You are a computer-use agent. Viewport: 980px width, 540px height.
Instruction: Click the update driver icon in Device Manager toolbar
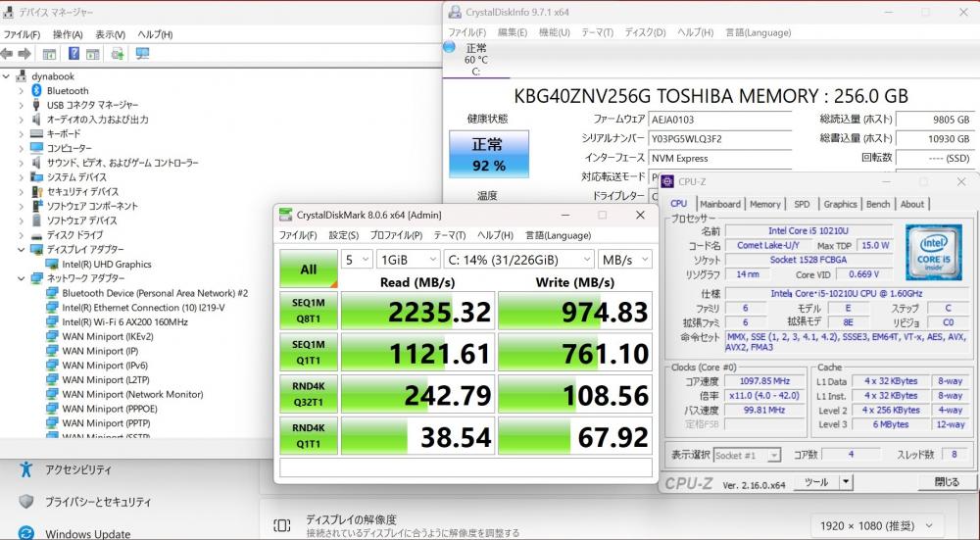tap(117, 54)
